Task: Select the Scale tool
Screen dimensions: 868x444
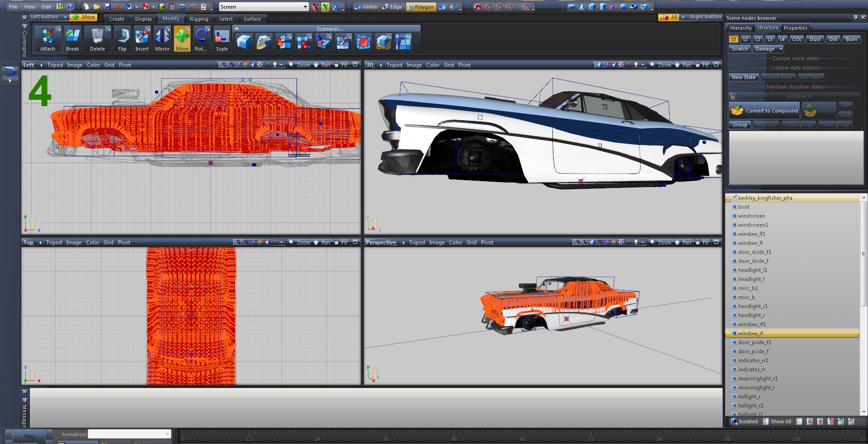Action: coord(222,39)
